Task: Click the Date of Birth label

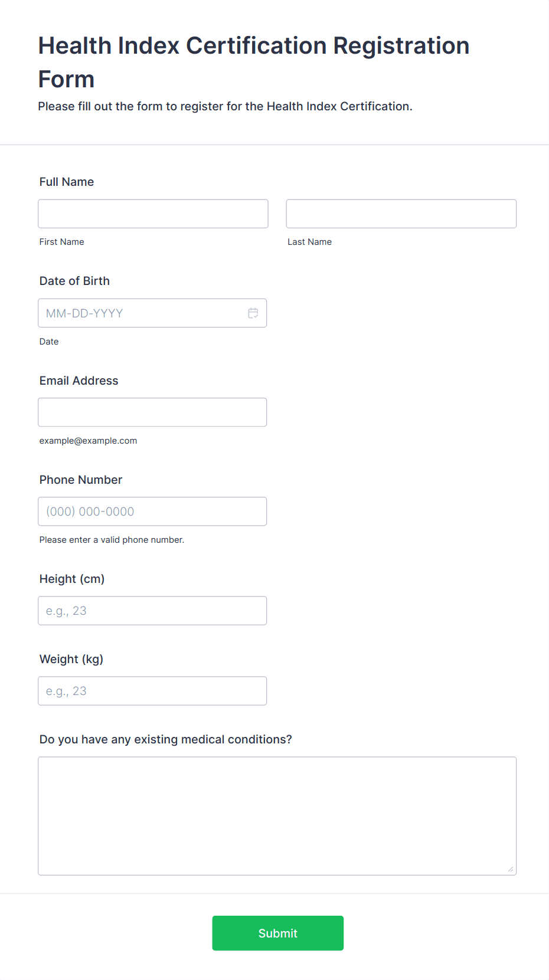Action: point(74,281)
